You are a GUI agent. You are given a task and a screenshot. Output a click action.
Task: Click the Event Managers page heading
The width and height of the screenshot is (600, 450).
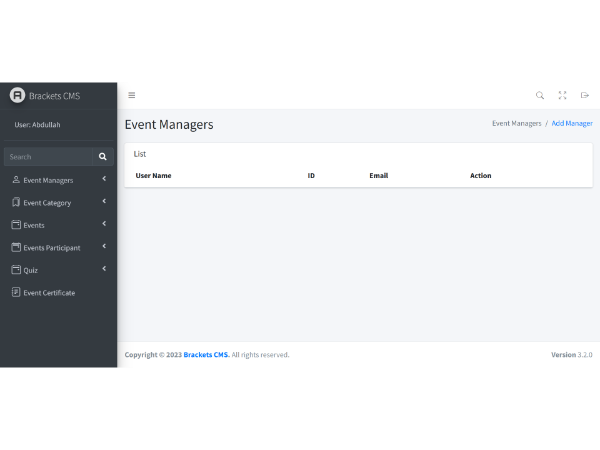(169, 125)
